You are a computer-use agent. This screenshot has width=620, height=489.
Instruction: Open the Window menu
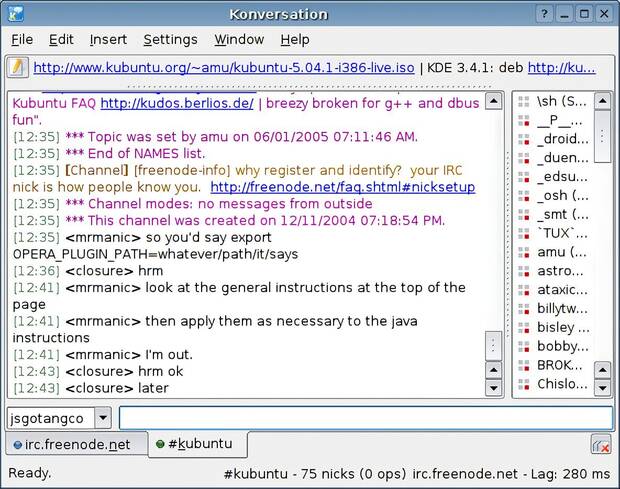(x=239, y=40)
